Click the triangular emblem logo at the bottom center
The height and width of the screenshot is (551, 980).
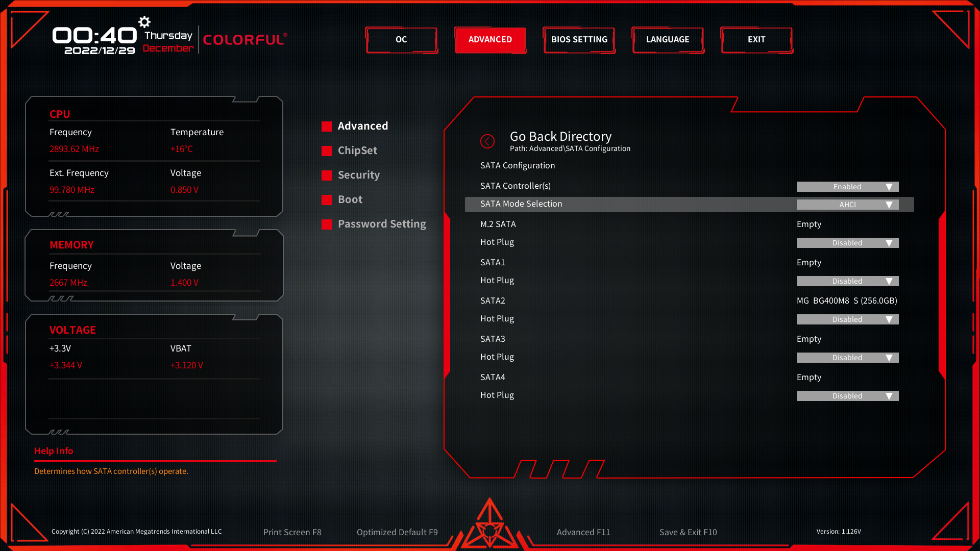[x=489, y=525]
